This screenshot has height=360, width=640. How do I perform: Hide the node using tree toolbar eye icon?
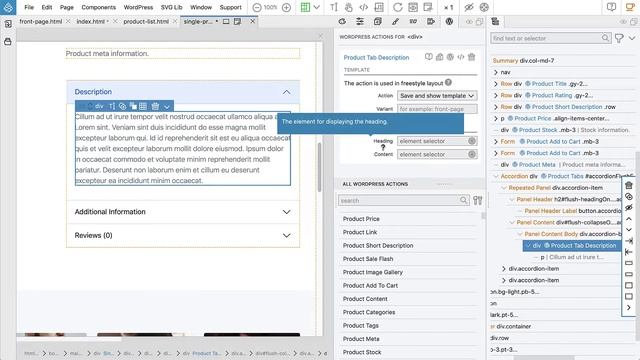tap(629, 207)
